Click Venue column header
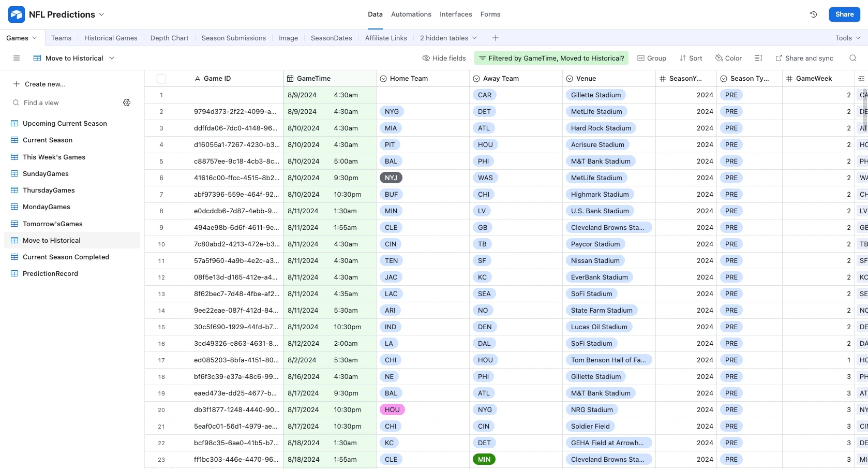 [609, 79]
